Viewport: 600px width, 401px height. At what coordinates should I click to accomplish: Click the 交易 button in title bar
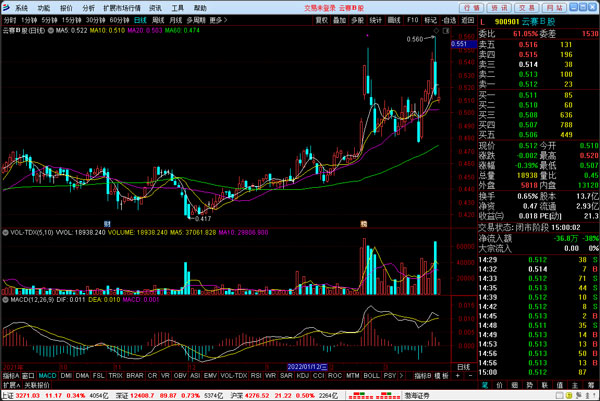[527, 8]
